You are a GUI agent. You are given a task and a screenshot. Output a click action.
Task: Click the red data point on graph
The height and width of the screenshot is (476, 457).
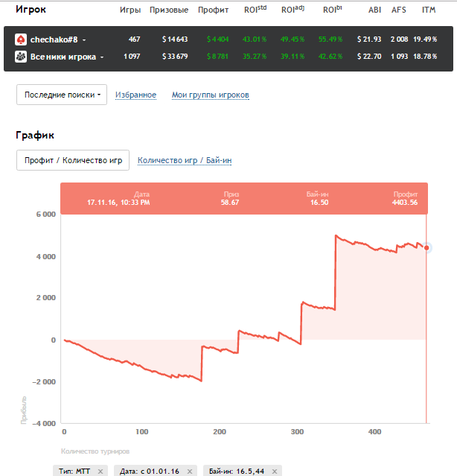coord(426,247)
